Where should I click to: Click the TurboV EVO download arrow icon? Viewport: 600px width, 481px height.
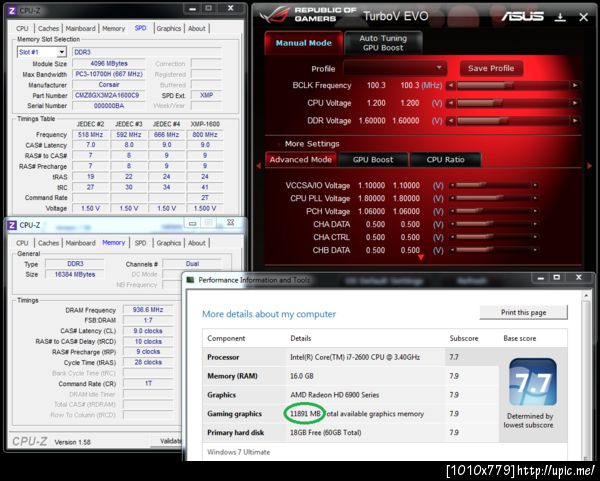click(x=560, y=17)
